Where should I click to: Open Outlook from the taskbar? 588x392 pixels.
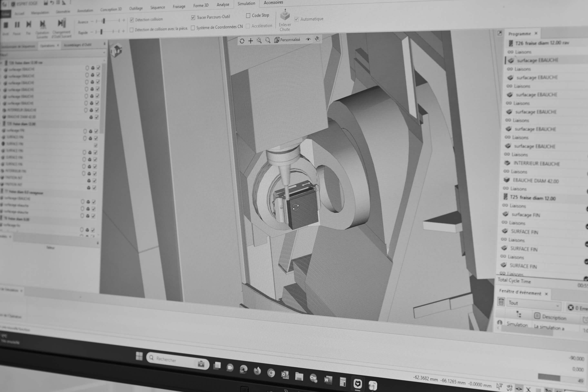pos(285,375)
